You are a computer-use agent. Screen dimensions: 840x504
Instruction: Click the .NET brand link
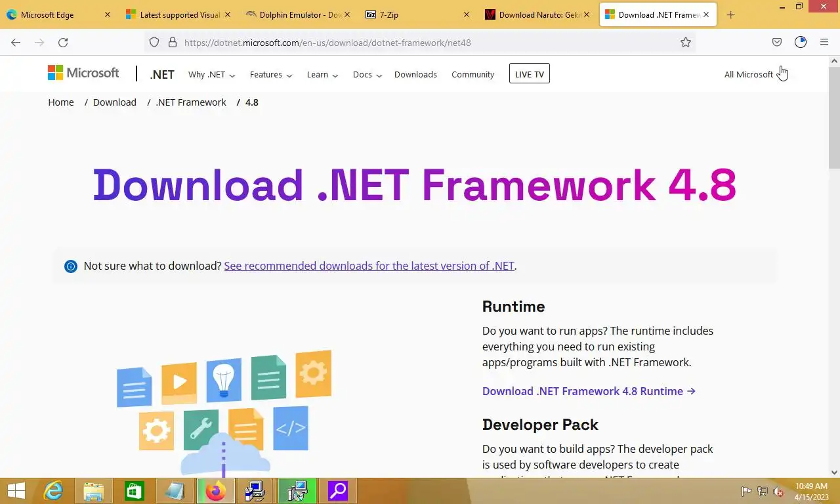162,74
